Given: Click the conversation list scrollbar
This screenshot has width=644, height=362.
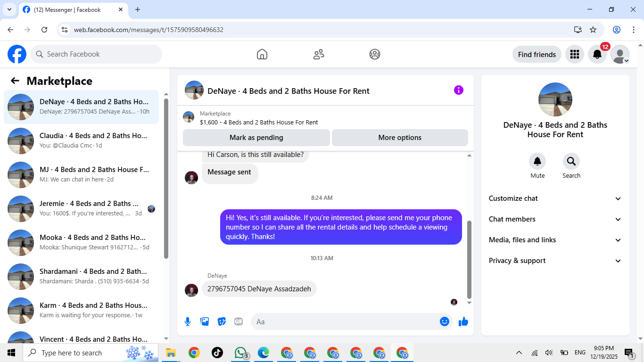Looking at the screenshot, I should [x=166, y=179].
